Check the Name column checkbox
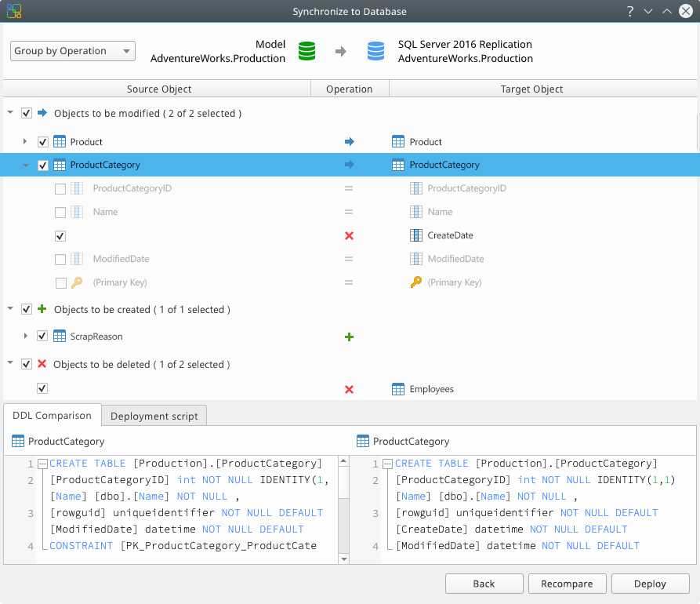 (x=60, y=213)
